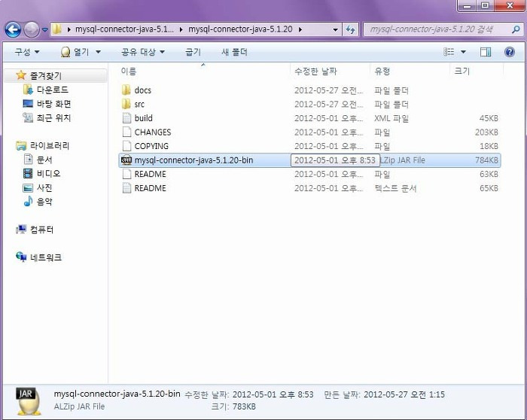Open the 구성 menu
Viewport: 527px width, 420px height.
[x=27, y=52]
